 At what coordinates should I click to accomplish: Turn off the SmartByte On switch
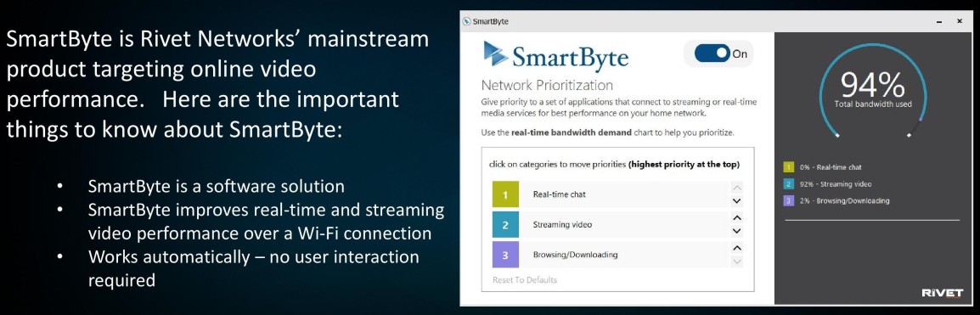coord(712,54)
